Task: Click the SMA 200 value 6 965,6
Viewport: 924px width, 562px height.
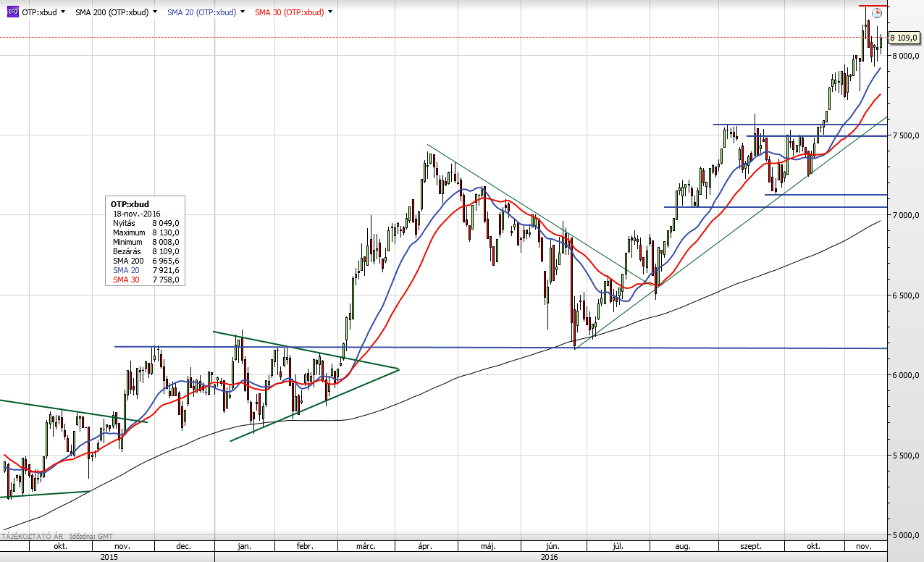Action: point(166,261)
